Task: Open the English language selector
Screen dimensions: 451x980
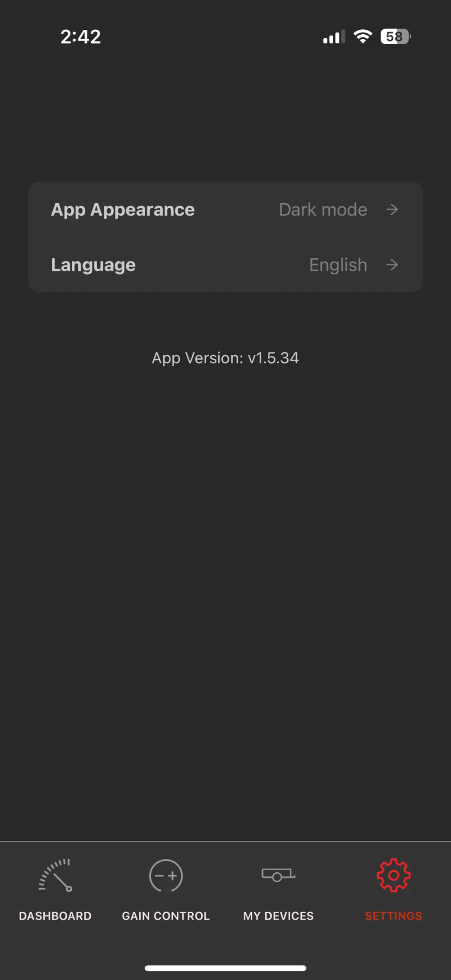Action: (338, 265)
